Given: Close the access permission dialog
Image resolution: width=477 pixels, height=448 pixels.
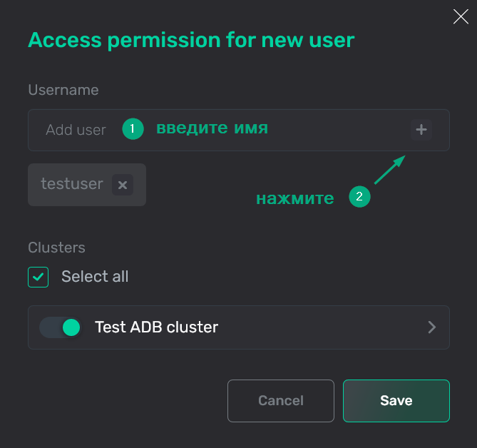Looking at the screenshot, I should pyautogui.click(x=461, y=17).
